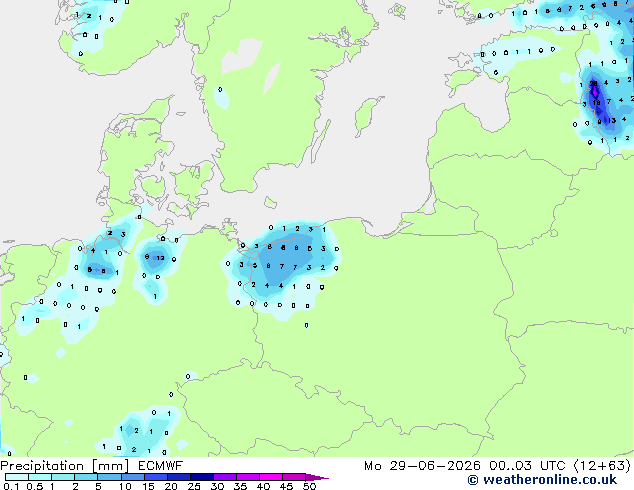
Task: Click the 1–2 mm legend color swatch
Action: (63, 477)
